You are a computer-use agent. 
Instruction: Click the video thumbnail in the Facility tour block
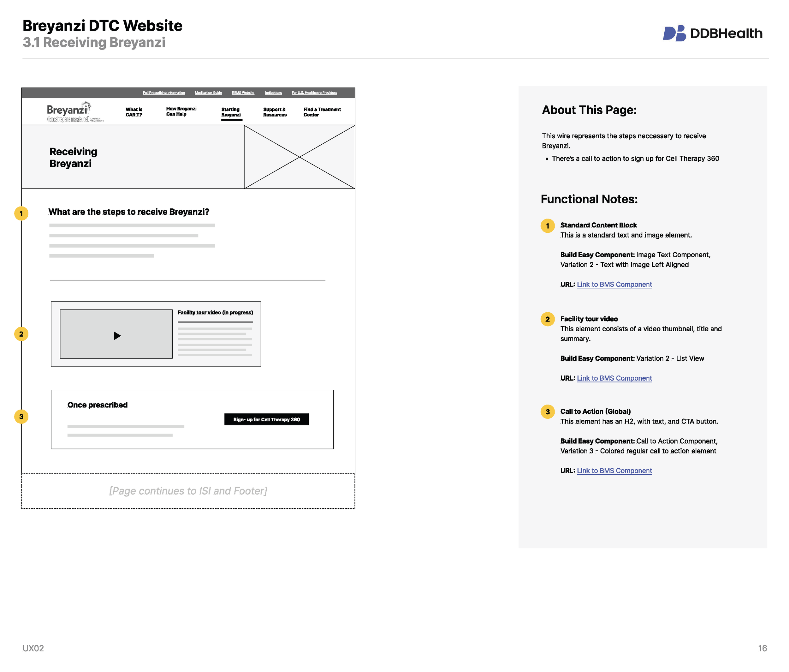point(116,334)
